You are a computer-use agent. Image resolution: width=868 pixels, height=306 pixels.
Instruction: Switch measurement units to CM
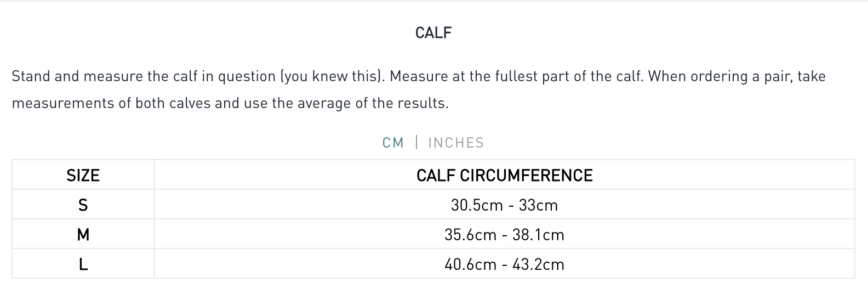tap(393, 143)
